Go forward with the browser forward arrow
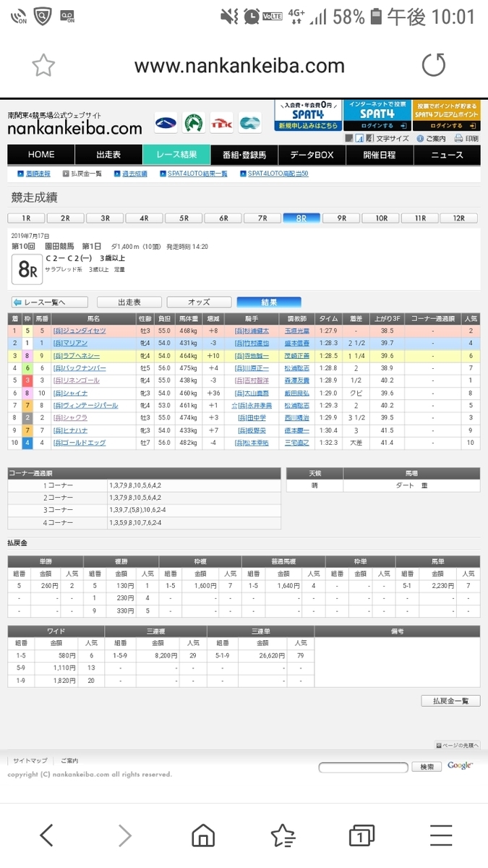 click(125, 835)
